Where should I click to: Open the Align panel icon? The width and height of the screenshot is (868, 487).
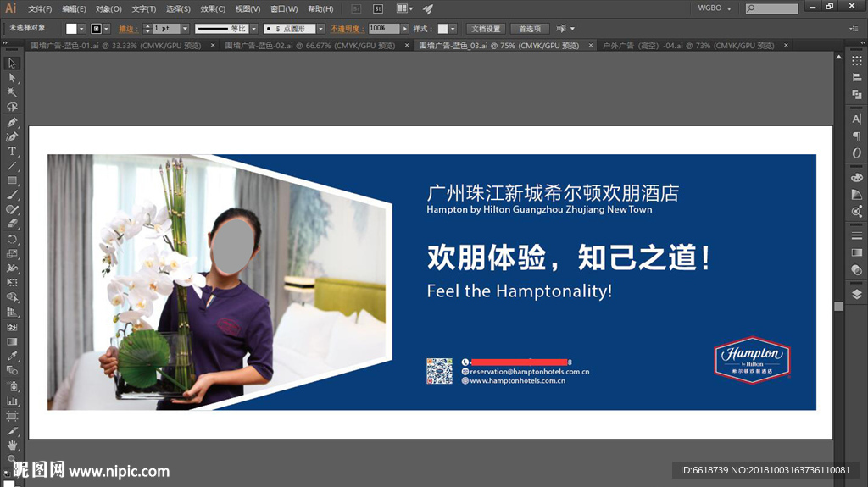pyautogui.click(x=857, y=78)
